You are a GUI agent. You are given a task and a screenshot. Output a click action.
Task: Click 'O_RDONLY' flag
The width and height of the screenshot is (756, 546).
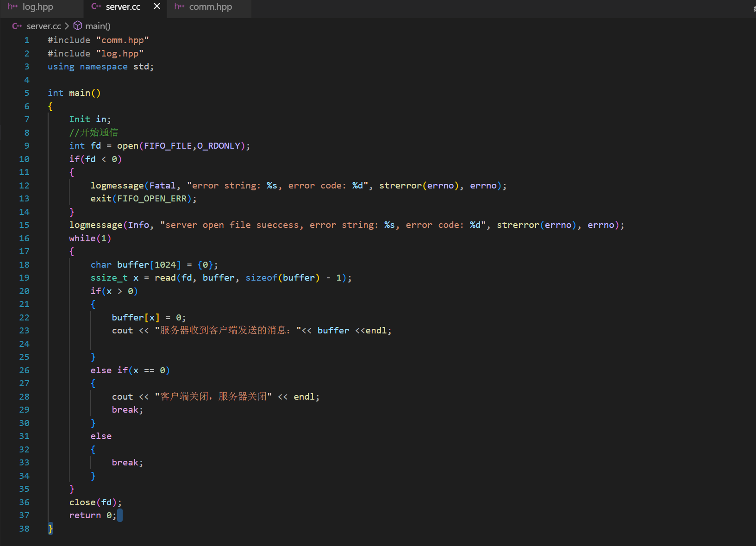tap(219, 146)
